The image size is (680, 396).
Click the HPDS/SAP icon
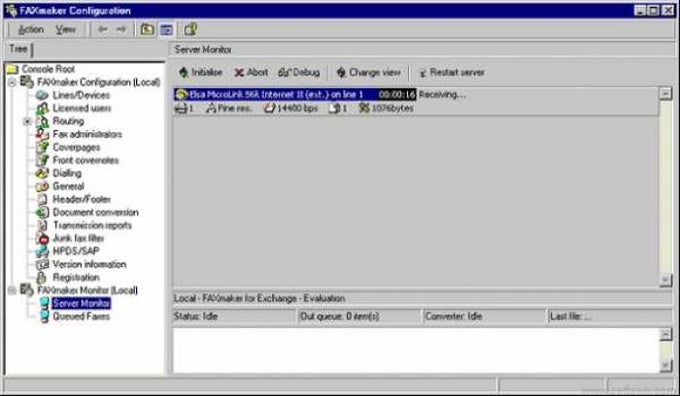point(42,251)
